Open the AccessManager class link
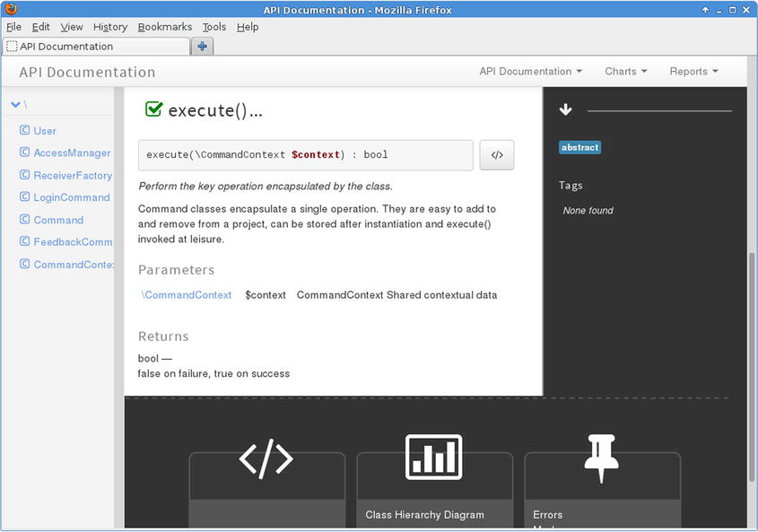This screenshot has height=532, width=758. [72, 153]
